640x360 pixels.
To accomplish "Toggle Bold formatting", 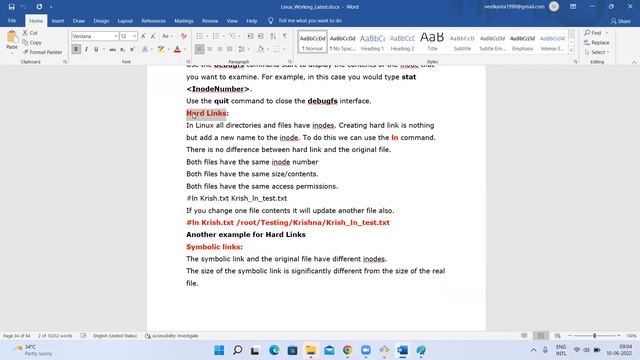I will (x=76, y=49).
